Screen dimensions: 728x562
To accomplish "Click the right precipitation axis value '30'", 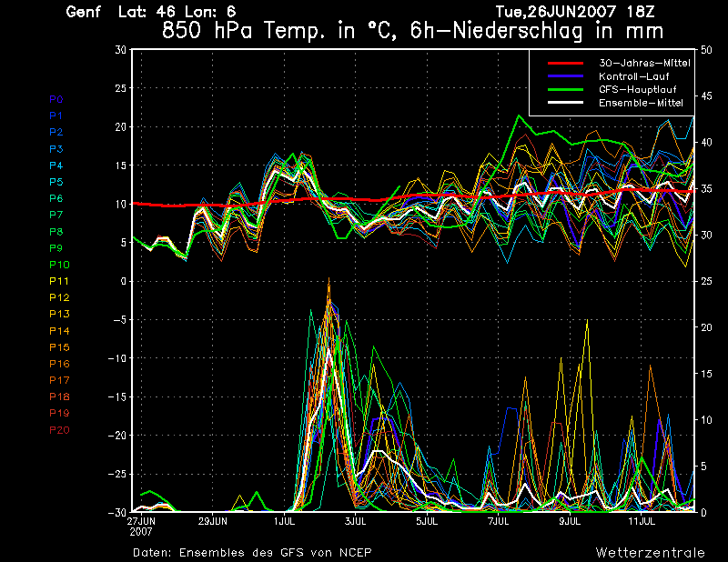I will [x=706, y=235].
